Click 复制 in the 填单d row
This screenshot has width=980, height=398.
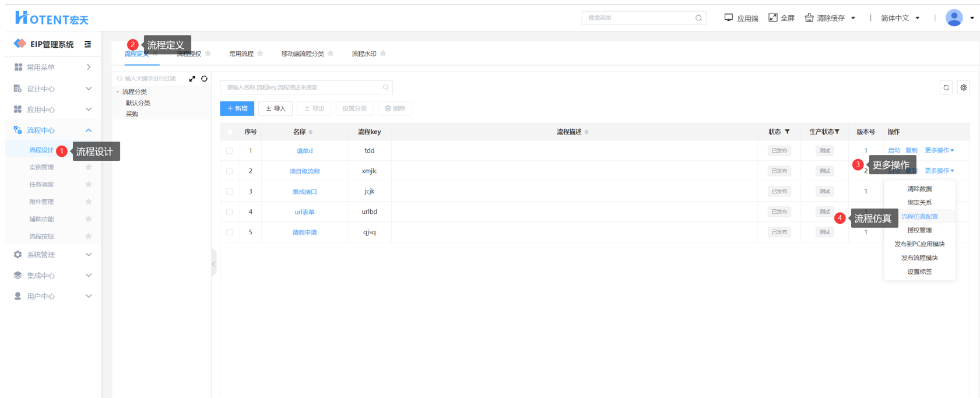coord(911,150)
